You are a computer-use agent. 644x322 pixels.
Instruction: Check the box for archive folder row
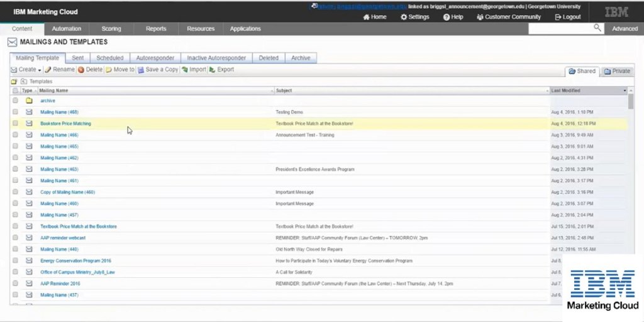pyautogui.click(x=15, y=100)
